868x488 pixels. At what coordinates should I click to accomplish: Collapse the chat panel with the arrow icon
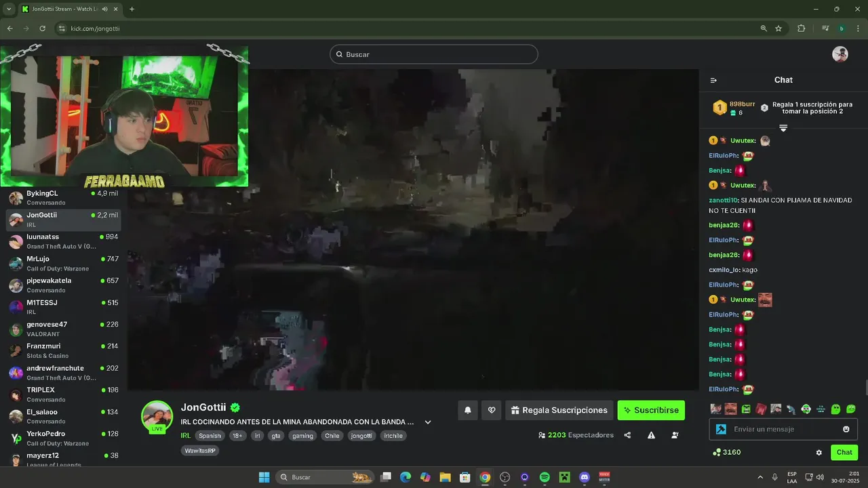[713, 80]
